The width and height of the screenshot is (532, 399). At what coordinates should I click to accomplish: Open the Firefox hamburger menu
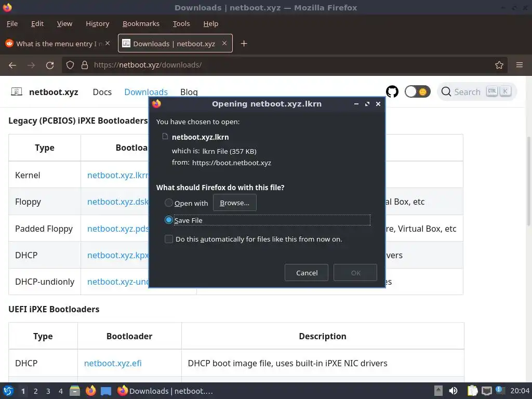(519, 65)
